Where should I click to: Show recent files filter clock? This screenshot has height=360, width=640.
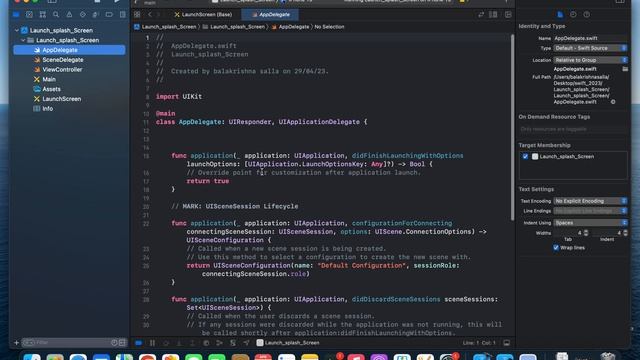tap(114, 342)
